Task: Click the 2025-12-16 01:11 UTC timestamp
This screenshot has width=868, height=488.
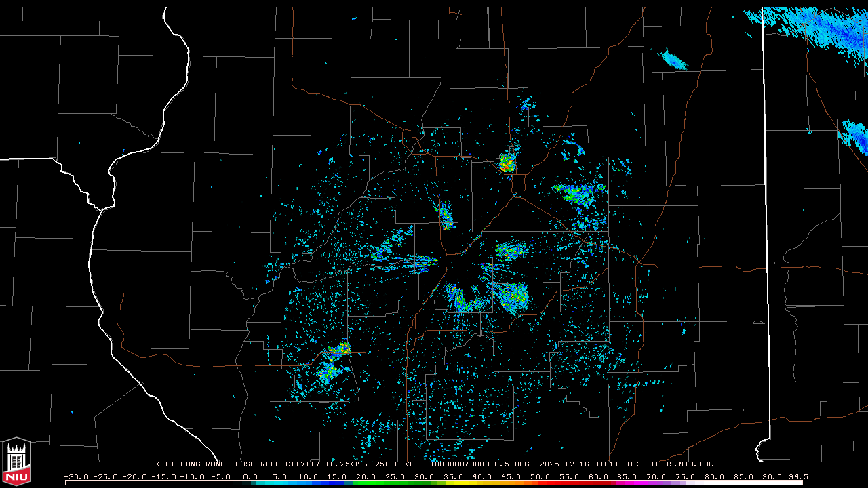Action: (x=589, y=464)
